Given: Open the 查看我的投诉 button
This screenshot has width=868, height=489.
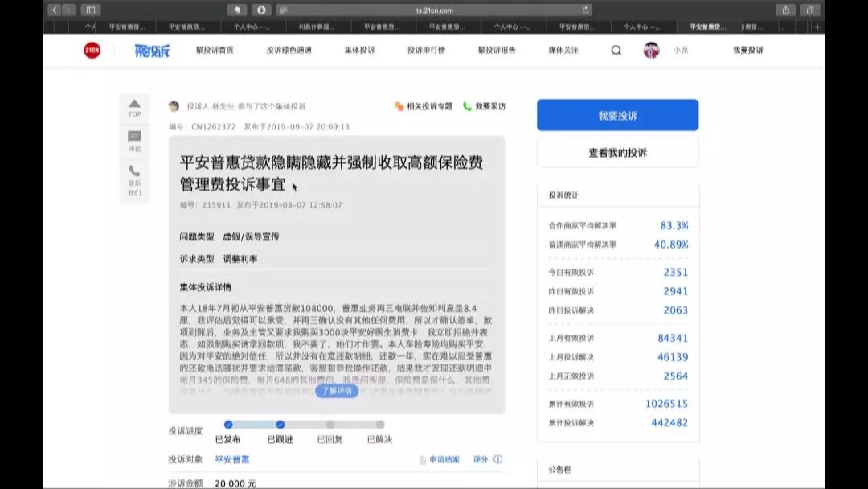Looking at the screenshot, I should pos(618,152).
